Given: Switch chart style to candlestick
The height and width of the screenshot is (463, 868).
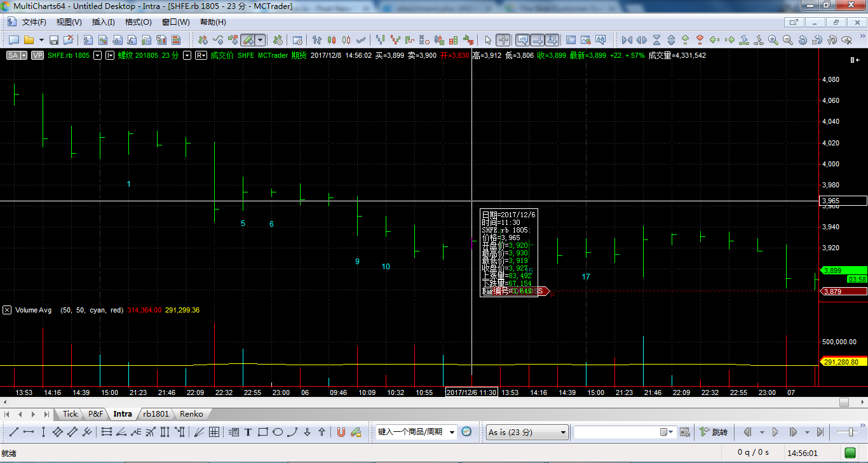Looking at the screenshot, I should [331, 40].
